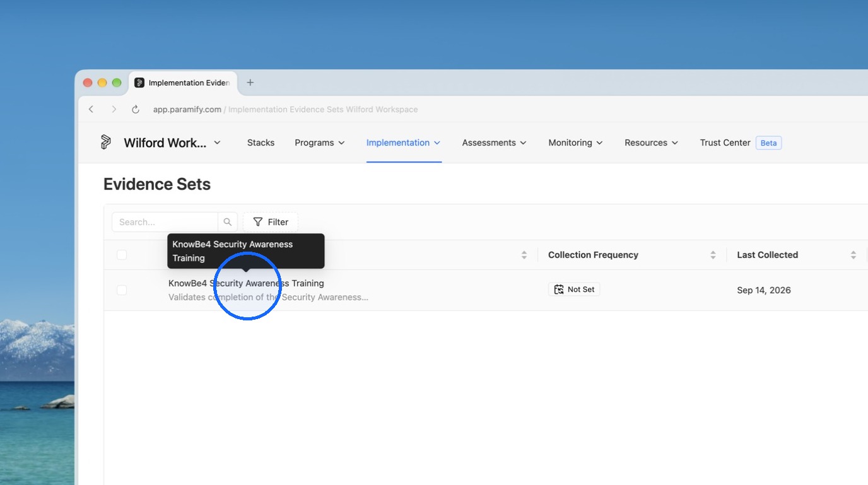Click the 'Validates completion of the Security Awareness' description
This screenshot has width=868, height=485.
pos(268,297)
